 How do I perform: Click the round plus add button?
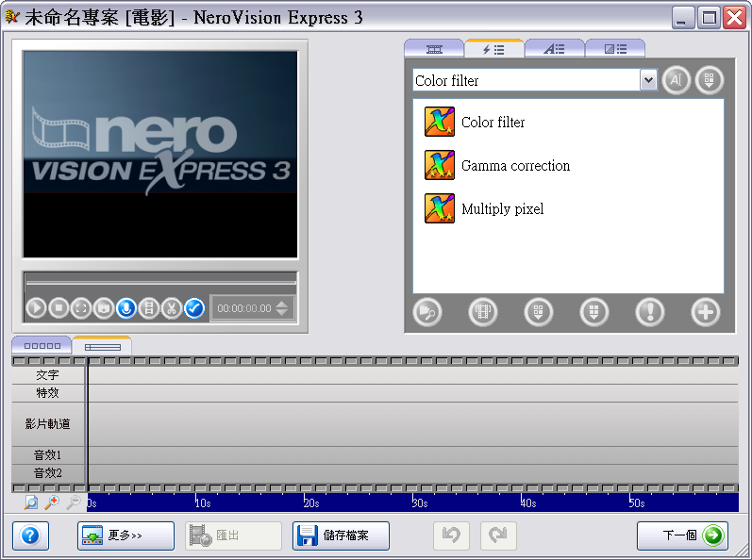click(705, 312)
